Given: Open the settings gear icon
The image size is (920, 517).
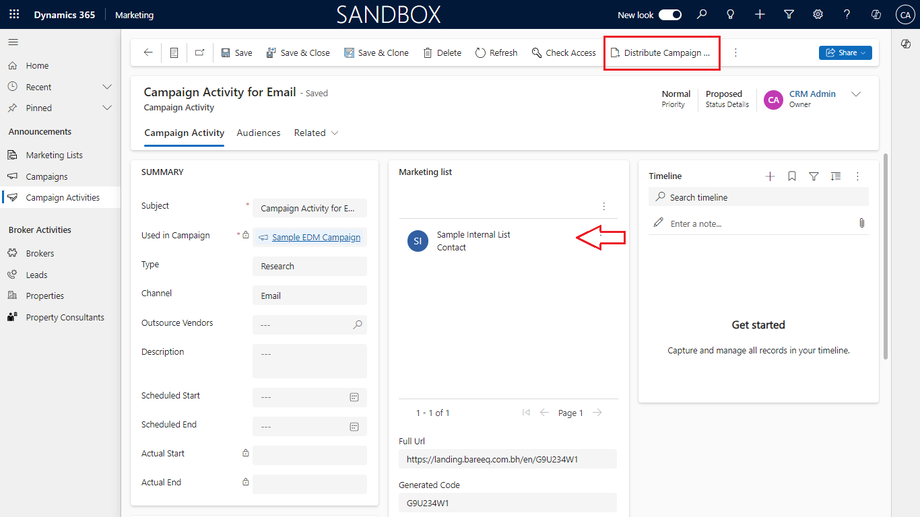Looking at the screenshot, I should (818, 14).
